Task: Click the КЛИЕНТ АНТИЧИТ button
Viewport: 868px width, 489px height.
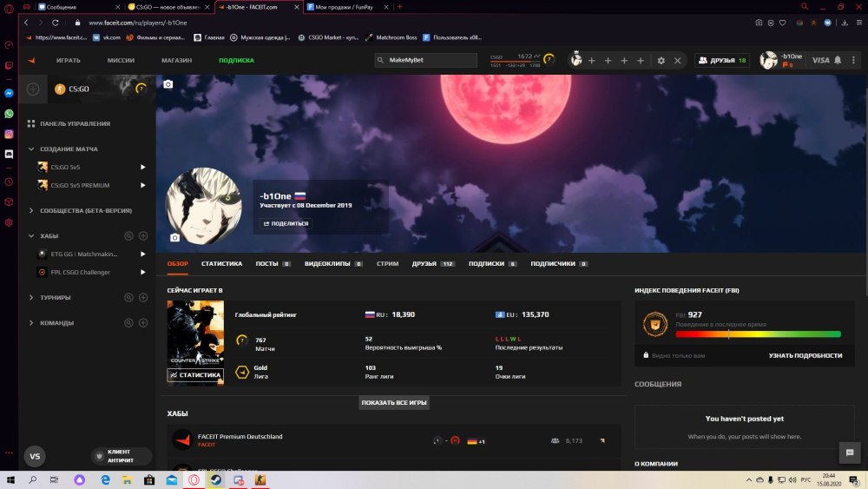Action: point(121,456)
